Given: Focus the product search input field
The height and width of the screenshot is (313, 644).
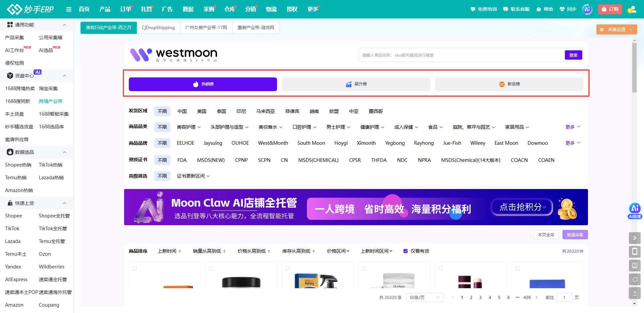Looking at the screenshot, I should pos(462,55).
